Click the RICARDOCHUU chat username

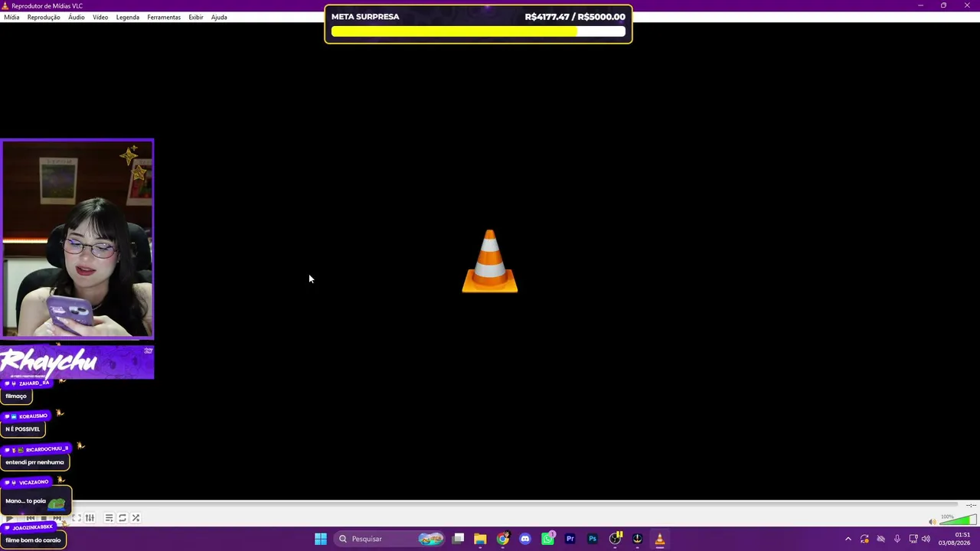coord(47,449)
